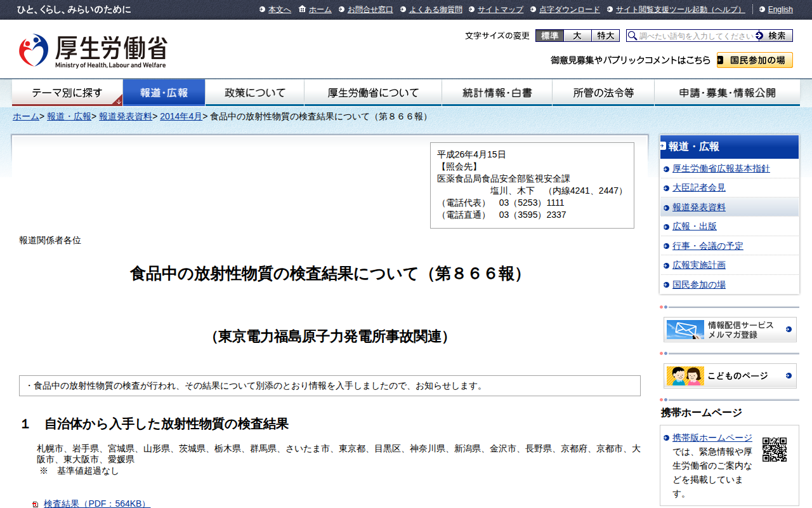Open 大臣記者会見 in sidebar
The height and width of the screenshot is (508, 812).
699,188
